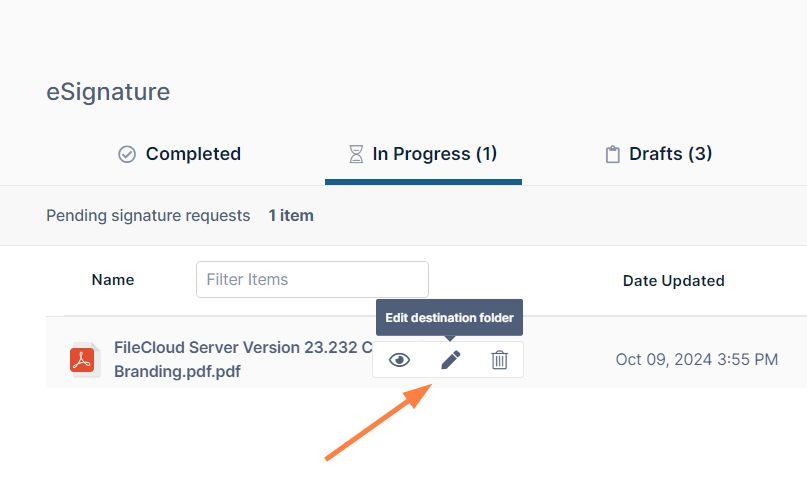Select the In Progress (1) tab
Viewport: 807px width, 487px height.
(x=434, y=154)
